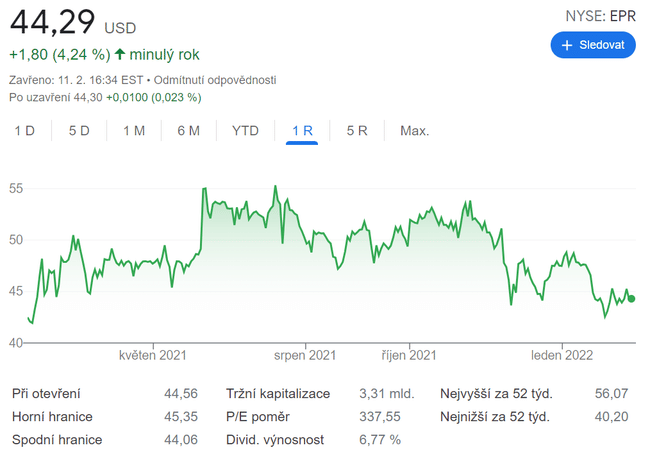Screen dimensions: 650x452
Task: Click the leden 2022 axis label
Action: 562,355
